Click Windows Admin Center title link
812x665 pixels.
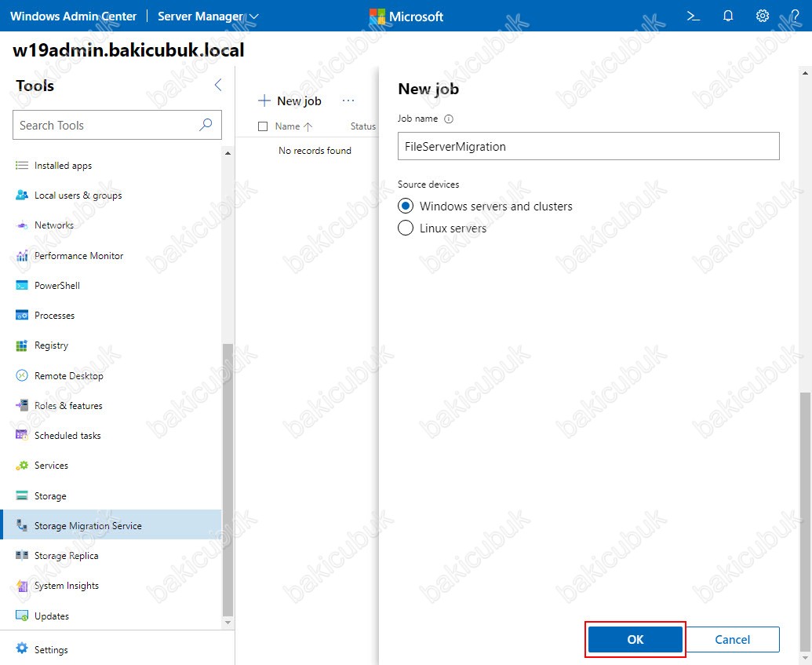74,16
